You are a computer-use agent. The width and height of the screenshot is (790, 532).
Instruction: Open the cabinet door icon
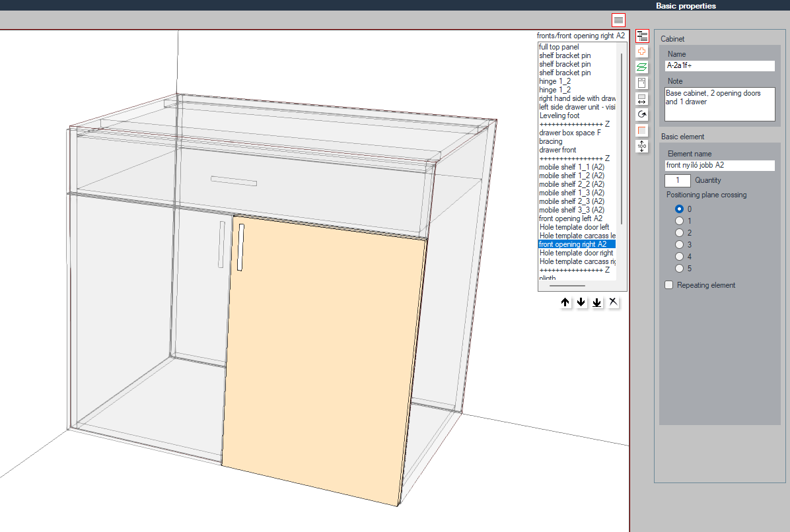[x=642, y=83]
